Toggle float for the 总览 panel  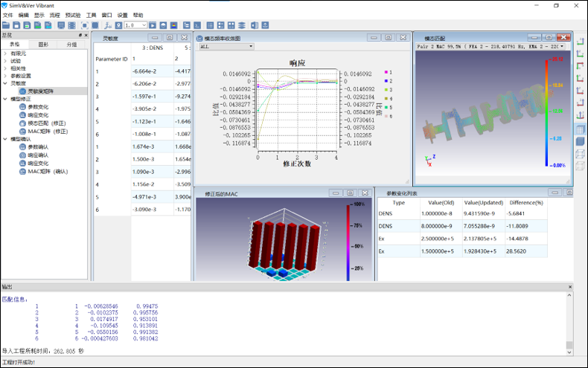tap(80, 35)
